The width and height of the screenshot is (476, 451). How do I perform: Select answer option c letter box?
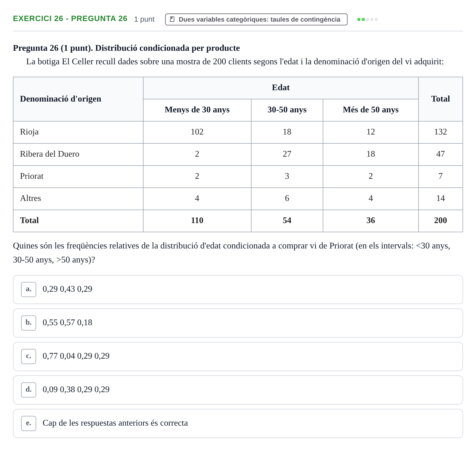pyautogui.click(x=29, y=356)
